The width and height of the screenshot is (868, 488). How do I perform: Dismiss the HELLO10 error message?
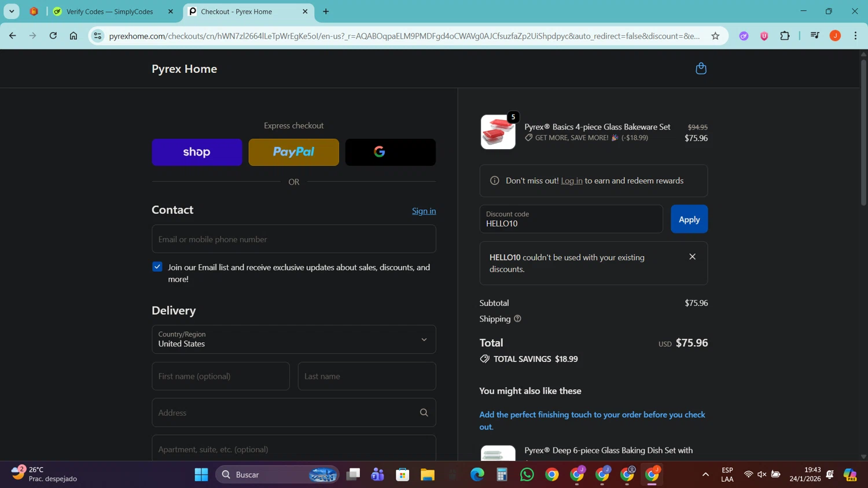[x=692, y=257]
